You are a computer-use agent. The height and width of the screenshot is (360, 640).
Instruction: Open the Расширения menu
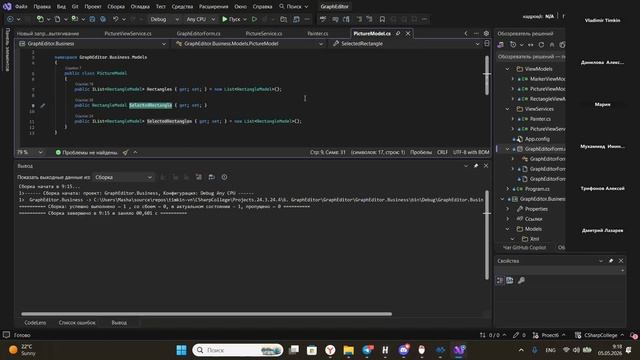213,7
